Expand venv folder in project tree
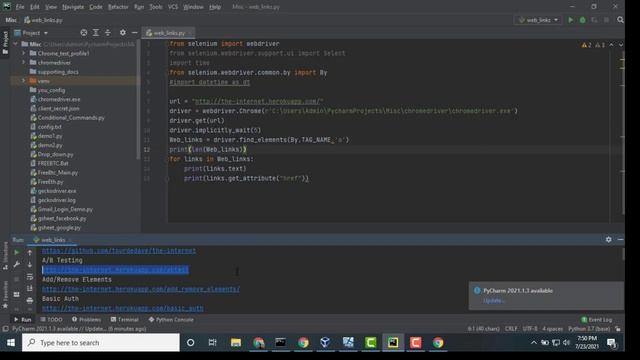This screenshot has height=360, width=640. [x=24, y=81]
